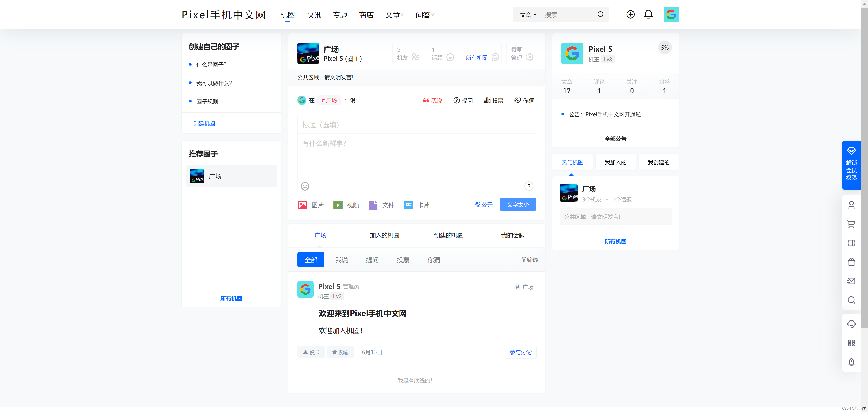Expand the 问答 navigation menu
The image size is (868, 412).
[x=425, y=15]
